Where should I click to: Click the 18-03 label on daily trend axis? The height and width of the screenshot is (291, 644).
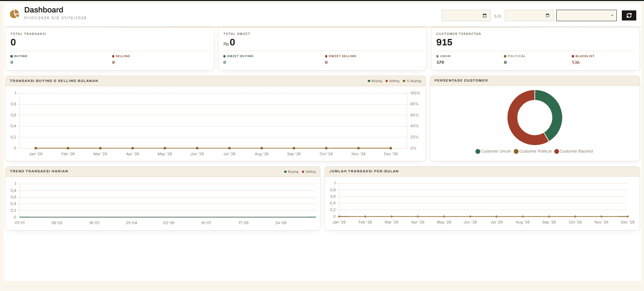(x=94, y=223)
